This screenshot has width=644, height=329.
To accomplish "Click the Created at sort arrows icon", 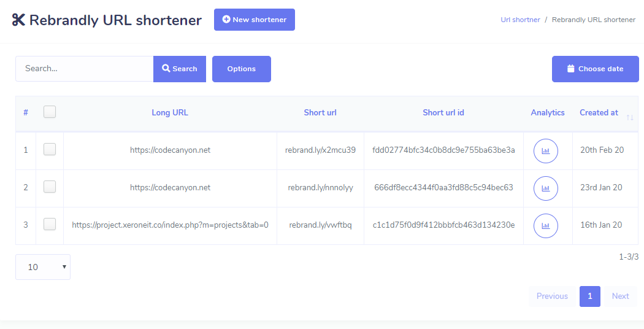I will 629,117.
